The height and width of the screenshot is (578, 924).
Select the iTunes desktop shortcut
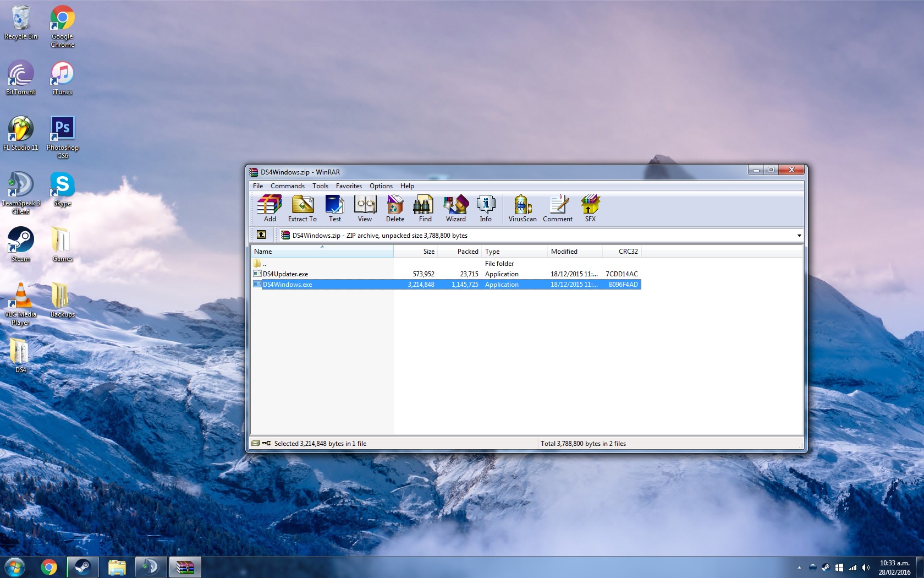click(63, 78)
